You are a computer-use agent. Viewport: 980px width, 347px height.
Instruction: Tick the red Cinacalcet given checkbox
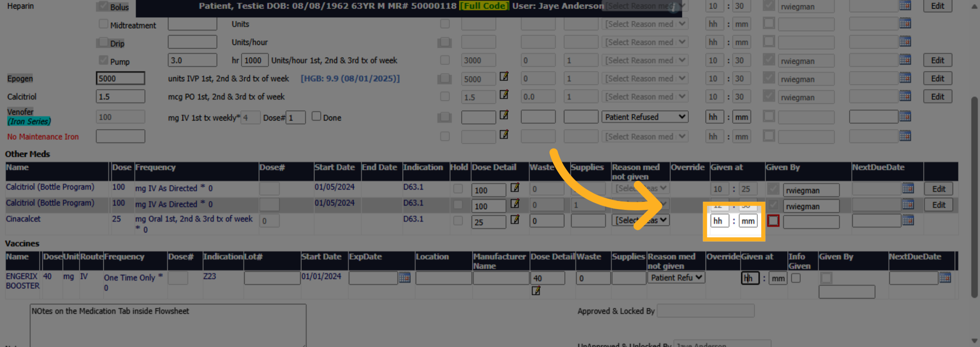pos(773,221)
